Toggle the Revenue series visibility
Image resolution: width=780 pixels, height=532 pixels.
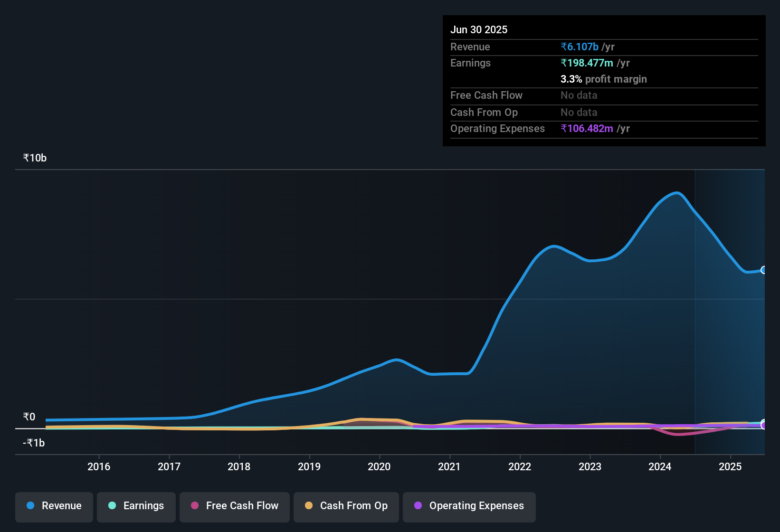coord(54,506)
